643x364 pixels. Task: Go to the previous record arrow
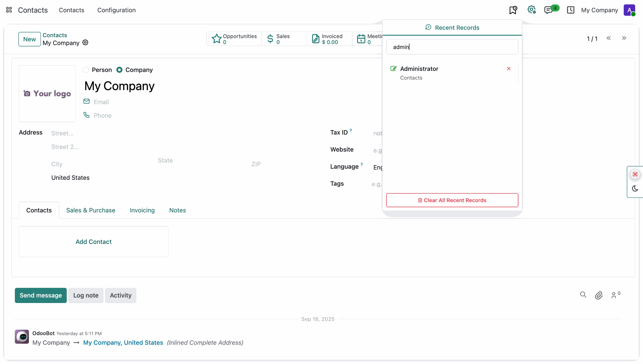pos(609,38)
